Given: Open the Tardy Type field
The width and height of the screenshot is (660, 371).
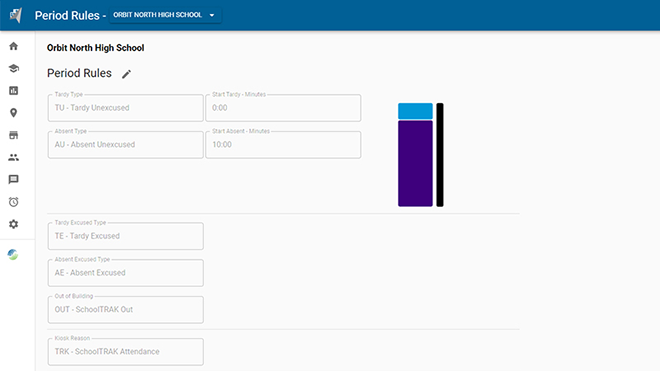Looking at the screenshot, I should 125,108.
